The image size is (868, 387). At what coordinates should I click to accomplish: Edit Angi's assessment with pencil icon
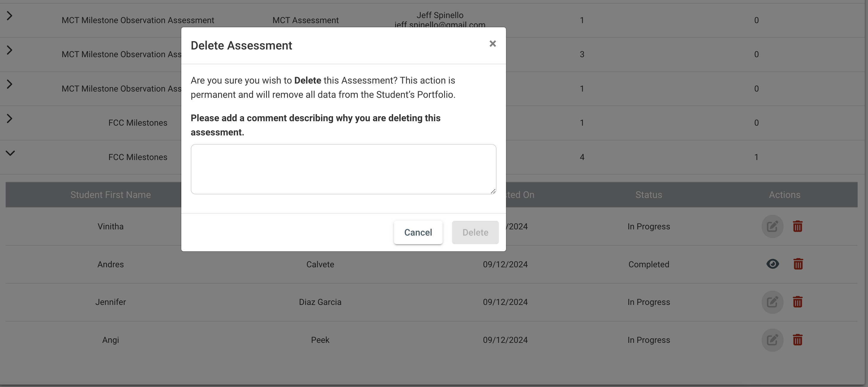click(x=772, y=340)
